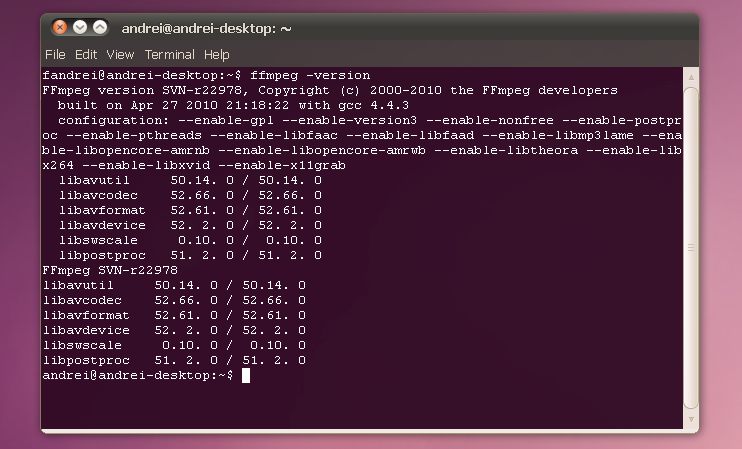Click the standalone 'FFmpeg SVN-r22978' line

point(110,270)
